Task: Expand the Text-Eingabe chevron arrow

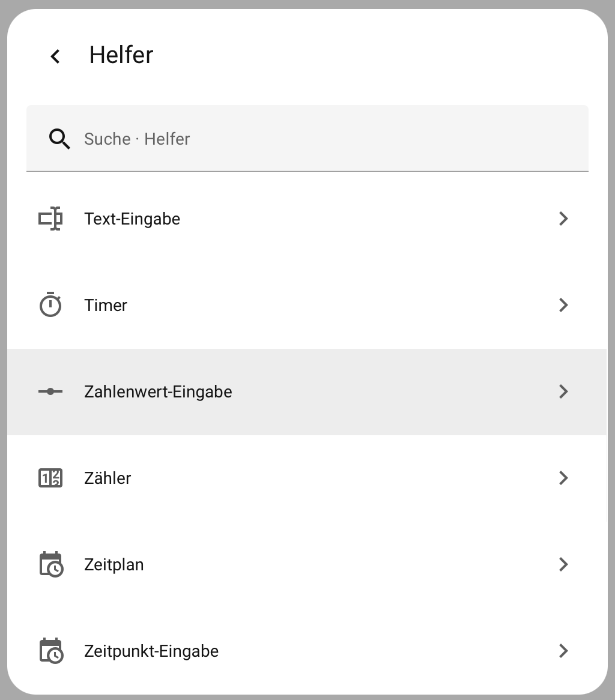Action: (563, 219)
